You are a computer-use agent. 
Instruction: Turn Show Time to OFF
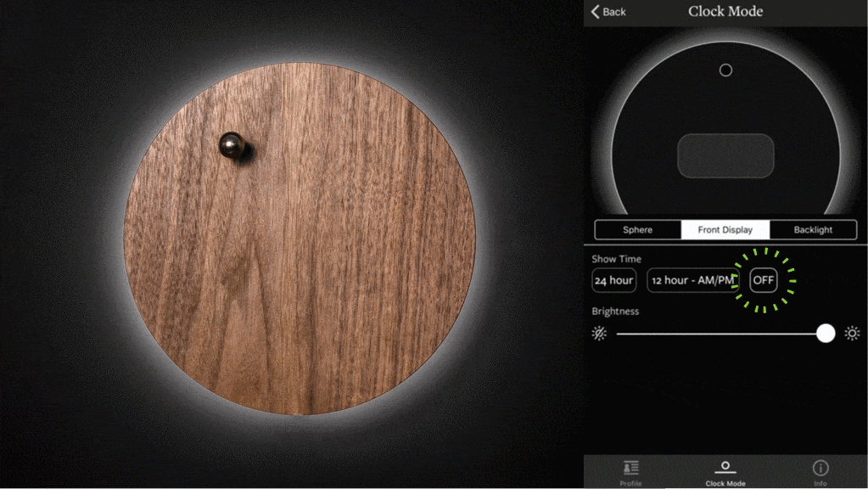click(764, 280)
